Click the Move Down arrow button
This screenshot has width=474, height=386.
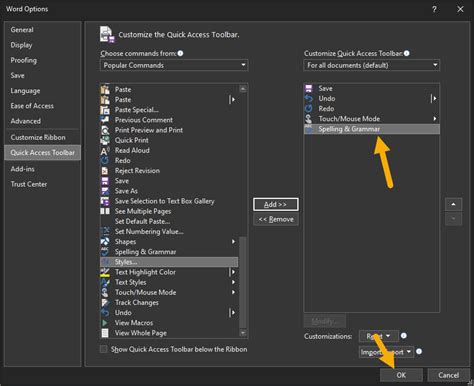[x=453, y=219]
